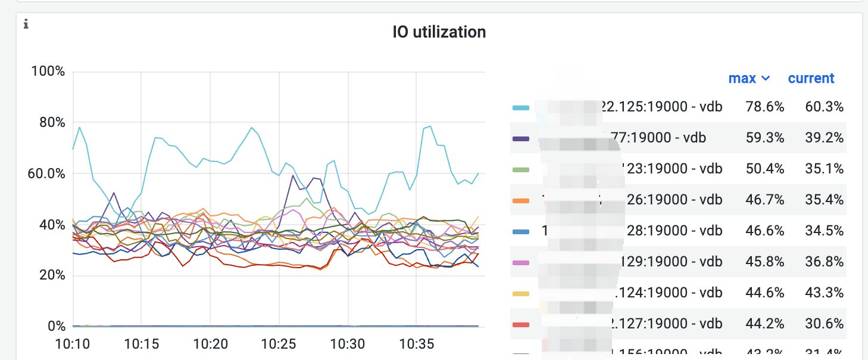The width and height of the screenshot is (868, 360).
Task: Click the 20% y-axis label
Action: click(51, 276)
